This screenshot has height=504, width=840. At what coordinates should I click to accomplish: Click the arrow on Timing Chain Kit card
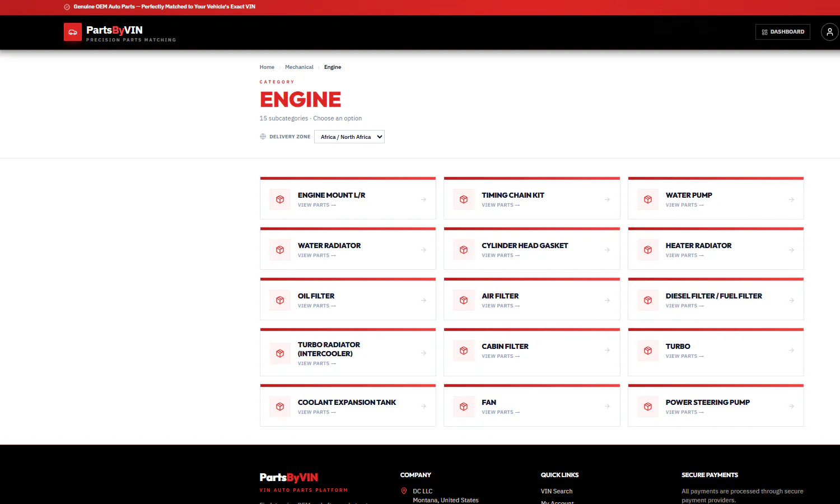tap(607, 199)
